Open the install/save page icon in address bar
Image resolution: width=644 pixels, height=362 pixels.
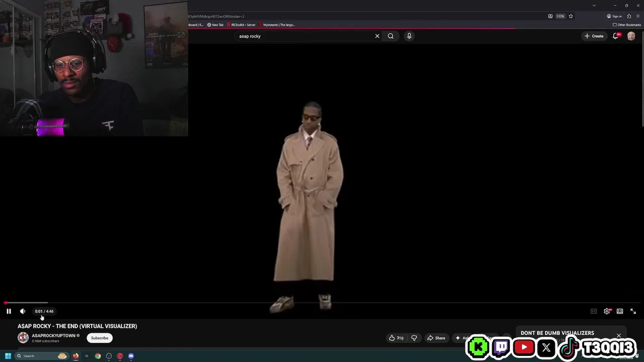[x=550, y=16]
